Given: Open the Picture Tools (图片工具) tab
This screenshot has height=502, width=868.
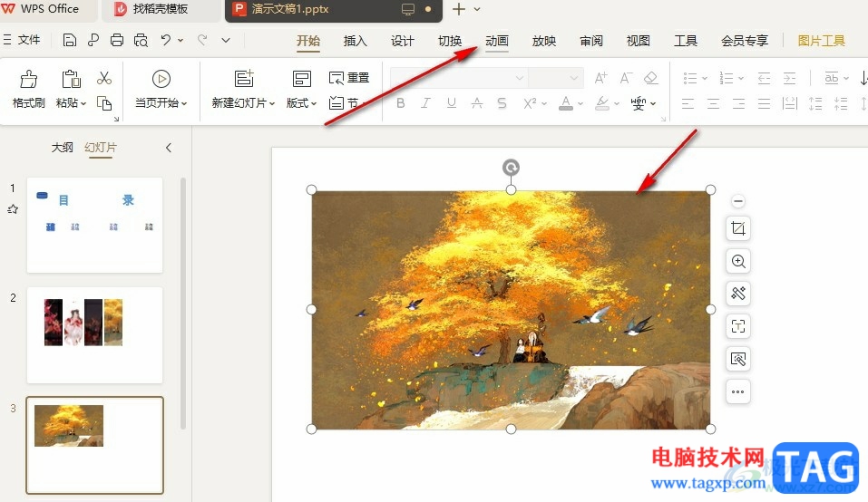Looking at the screenshot, I should point(822,41).
